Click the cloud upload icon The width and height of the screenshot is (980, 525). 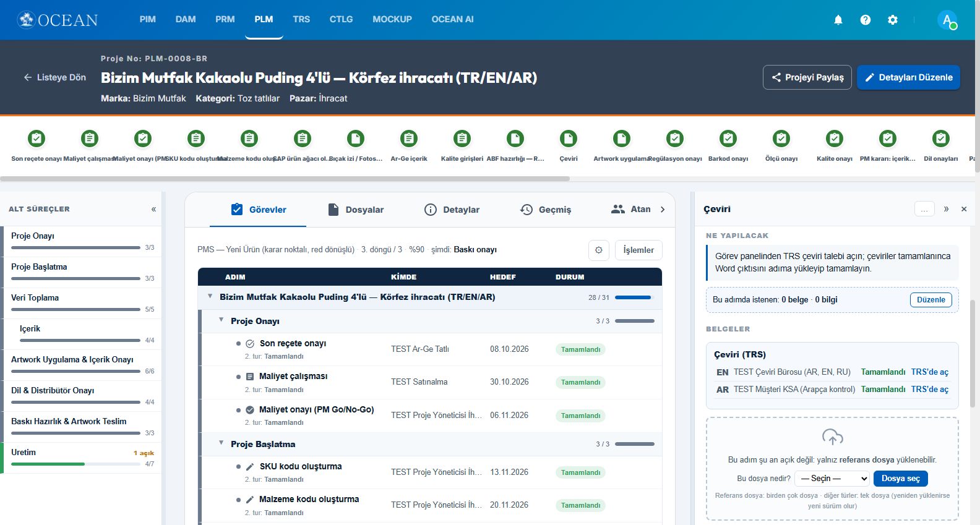[833, 437]
